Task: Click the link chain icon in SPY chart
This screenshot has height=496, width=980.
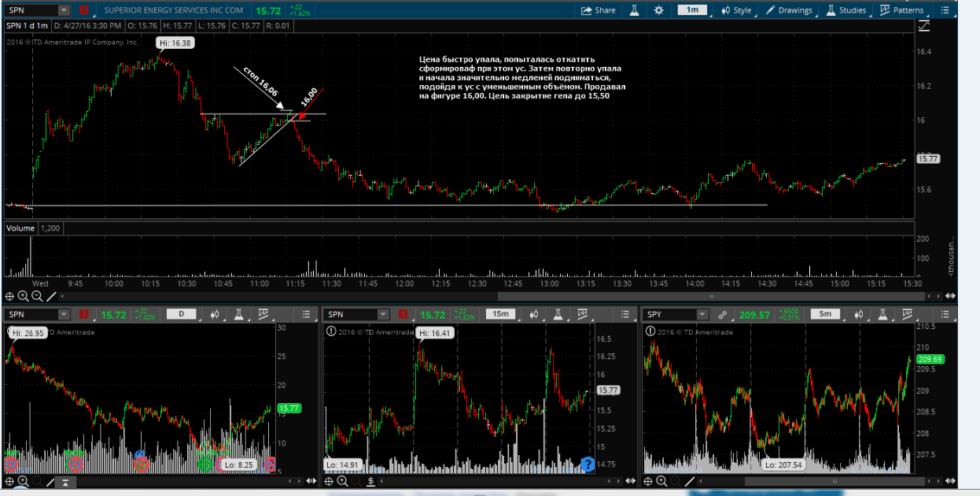Action: (724, 315)
